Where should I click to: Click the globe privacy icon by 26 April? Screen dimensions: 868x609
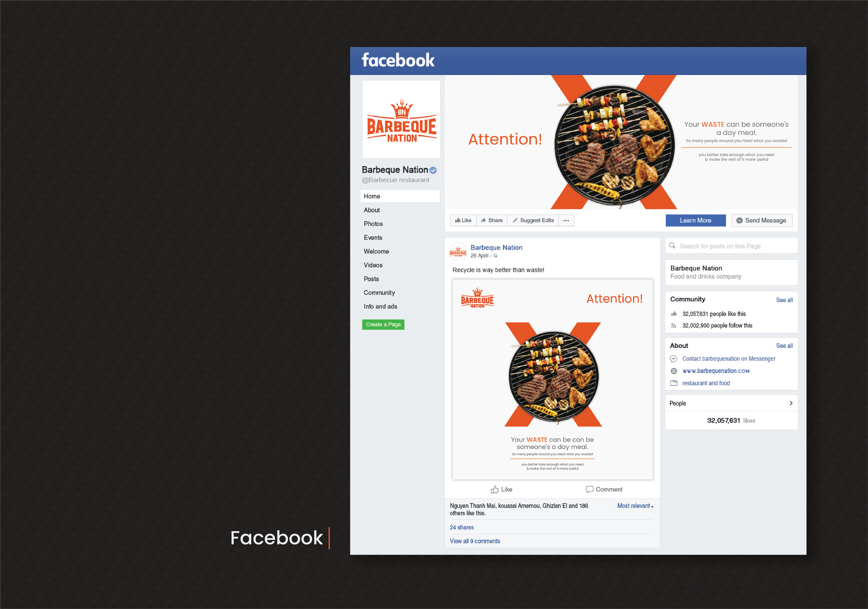[495, 256]
